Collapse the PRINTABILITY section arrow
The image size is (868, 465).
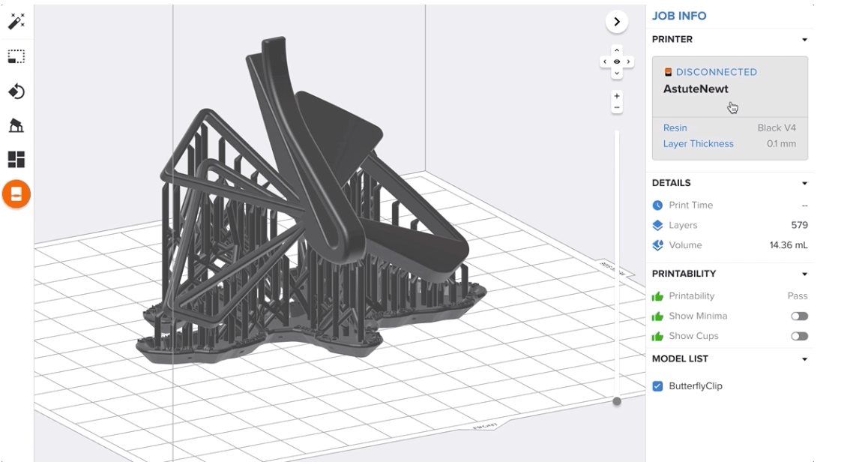click(x=805, y=274)
